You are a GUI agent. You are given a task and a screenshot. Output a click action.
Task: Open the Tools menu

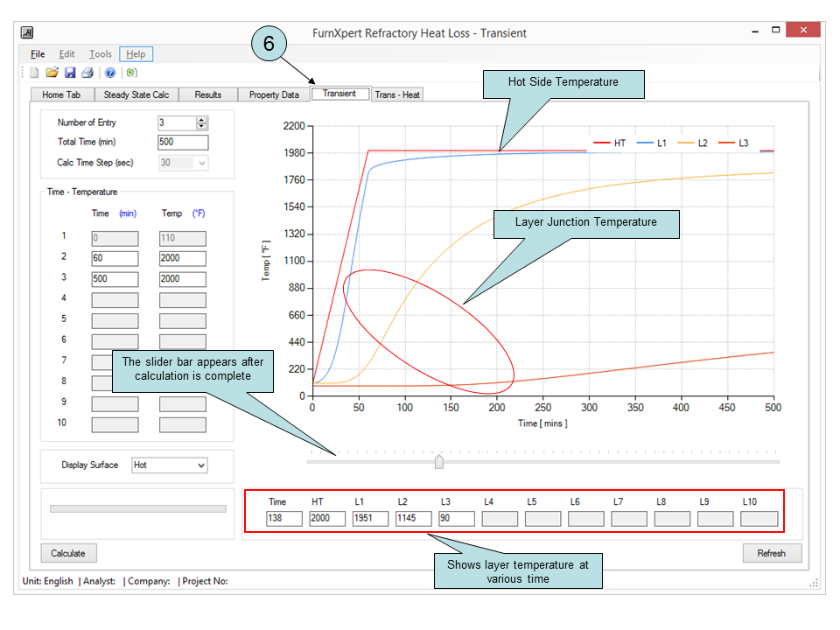point(100,54)
